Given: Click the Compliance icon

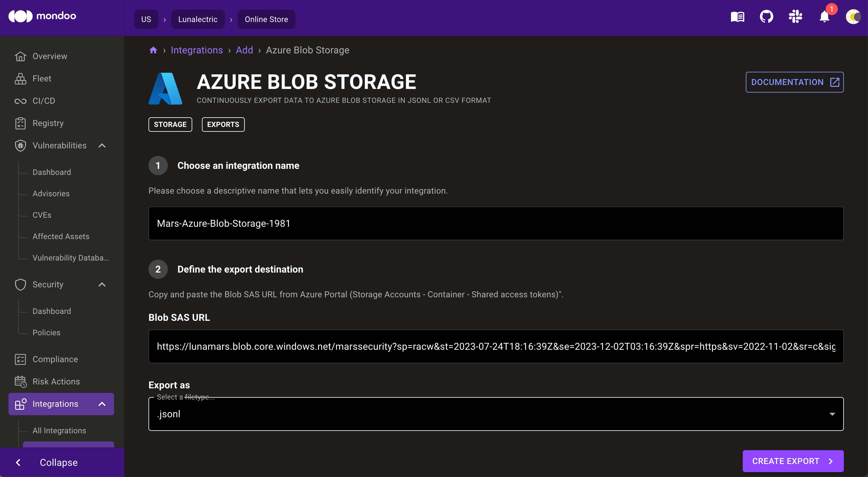Looking at the screenshot, I should point(20,359).
